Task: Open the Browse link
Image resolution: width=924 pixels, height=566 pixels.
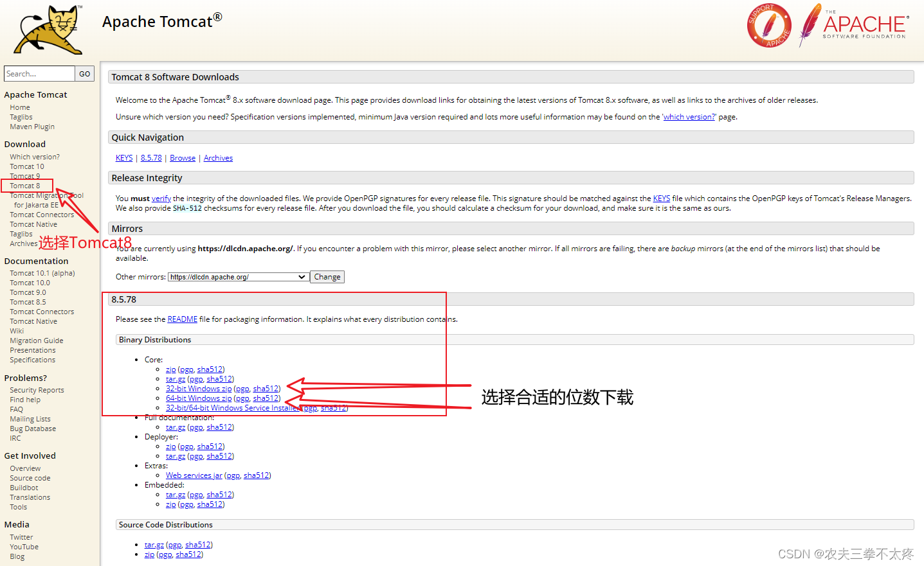Action: tap(183, 158)
